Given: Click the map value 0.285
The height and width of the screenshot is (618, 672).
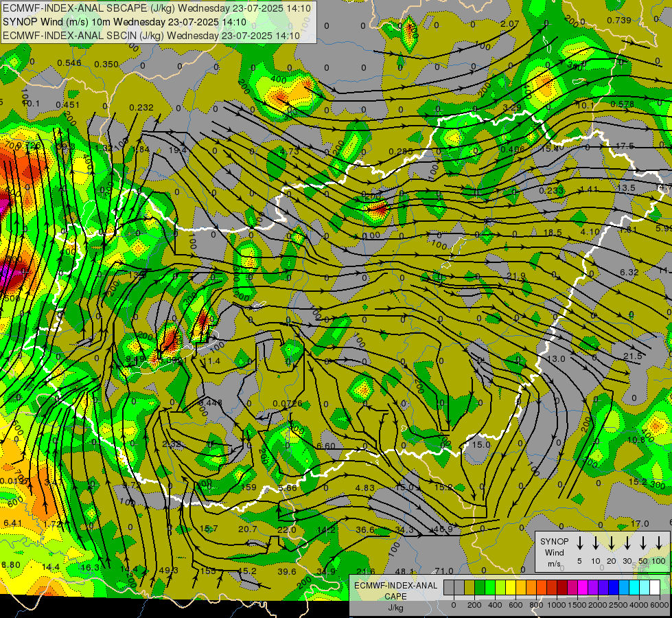Looking at the screenshot, I should (x=401, y=151).
